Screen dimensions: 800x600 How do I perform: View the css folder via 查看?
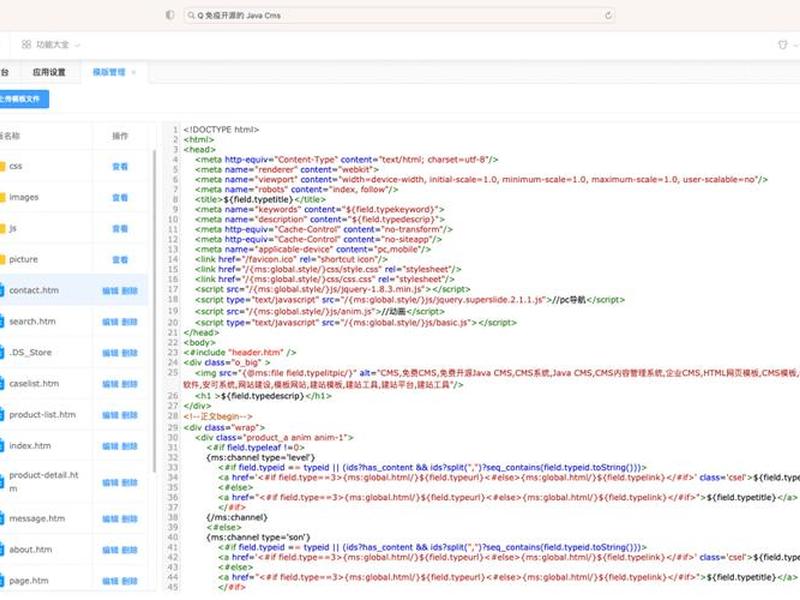pos(120,166)
